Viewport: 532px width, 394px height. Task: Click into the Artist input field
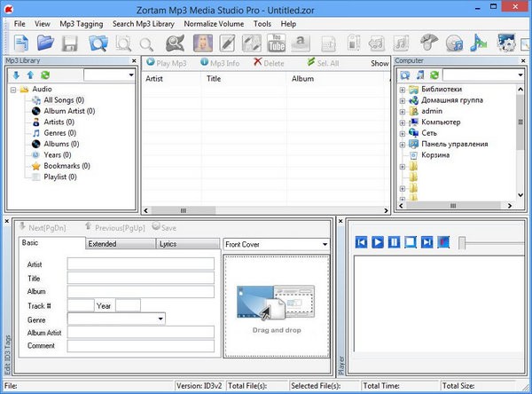(140, 264)
